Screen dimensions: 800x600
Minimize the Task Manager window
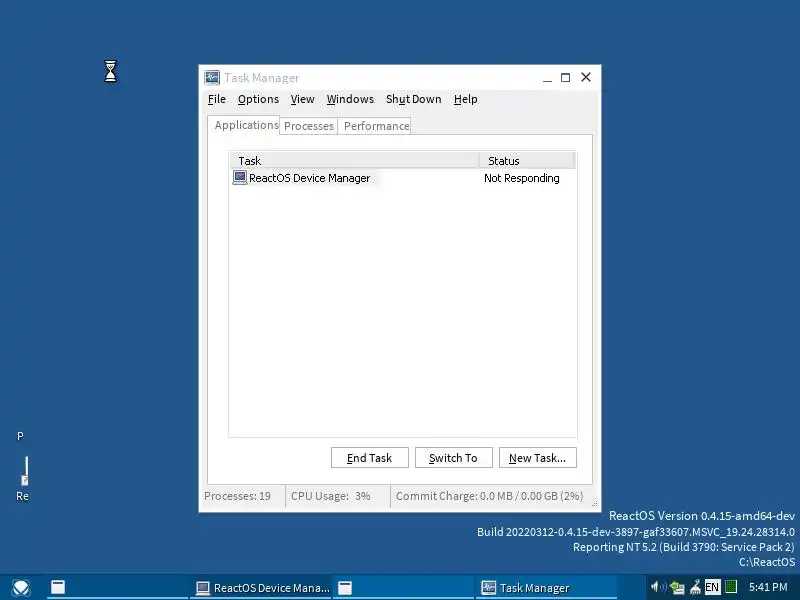[x=547, y=78]
